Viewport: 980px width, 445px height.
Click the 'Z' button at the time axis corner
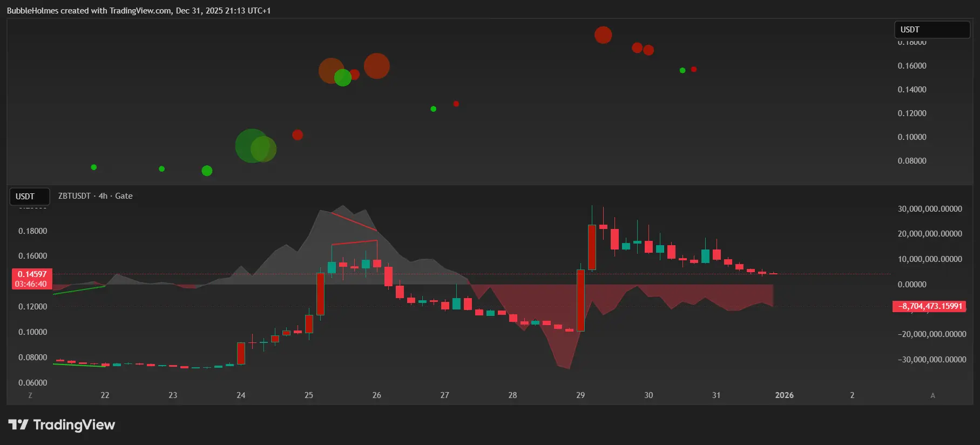coord(30,395)
